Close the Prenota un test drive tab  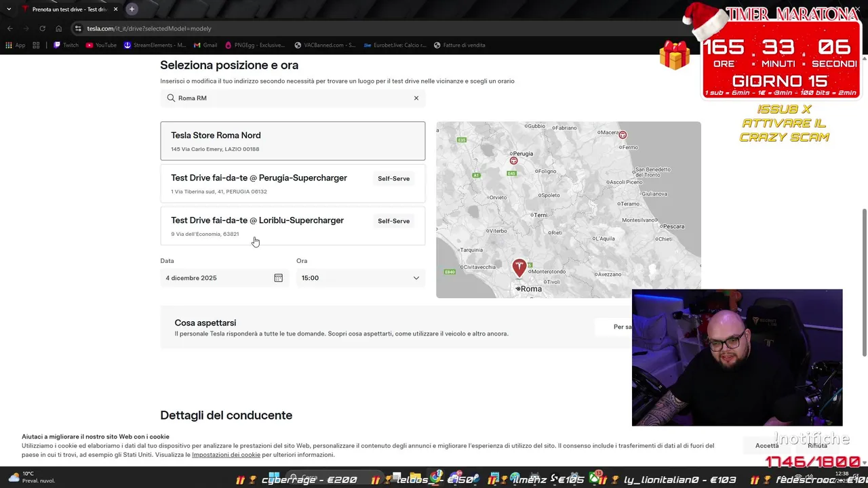click(x=115, y=9)
